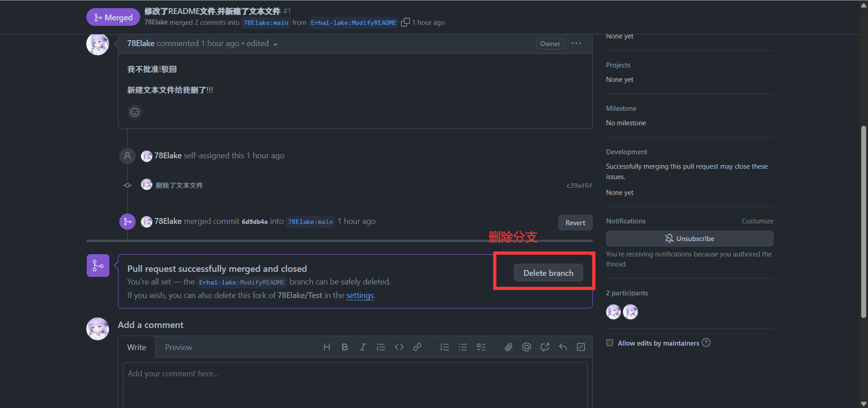This screenshot has height=408, width=868.
Task: Open the fork settings link
Action: (x=360, y=295)
